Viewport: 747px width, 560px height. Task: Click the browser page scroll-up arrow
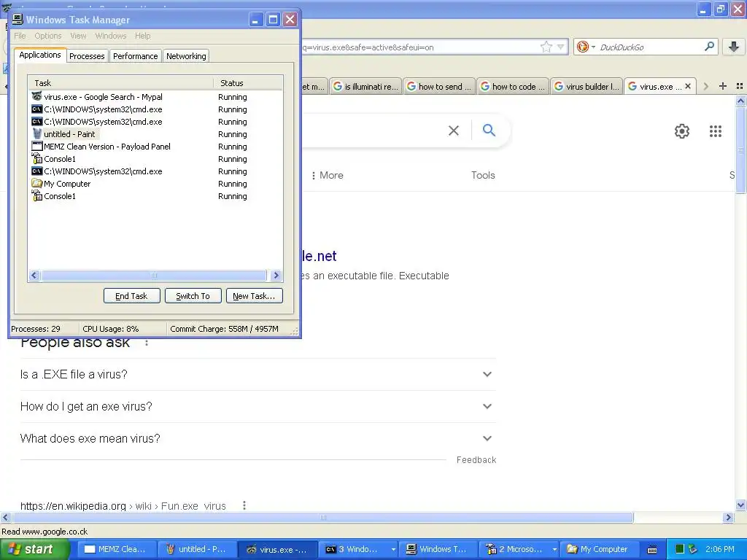pos(740,101)
